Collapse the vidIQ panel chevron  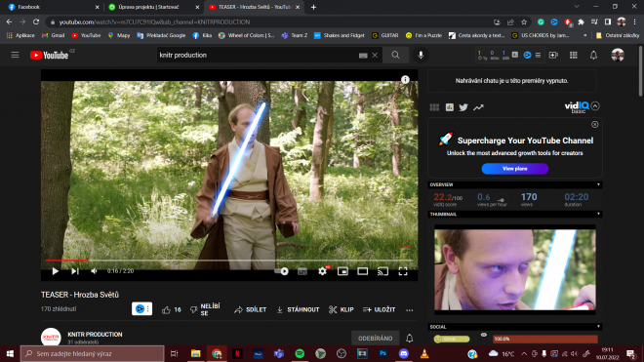[595, 106]
